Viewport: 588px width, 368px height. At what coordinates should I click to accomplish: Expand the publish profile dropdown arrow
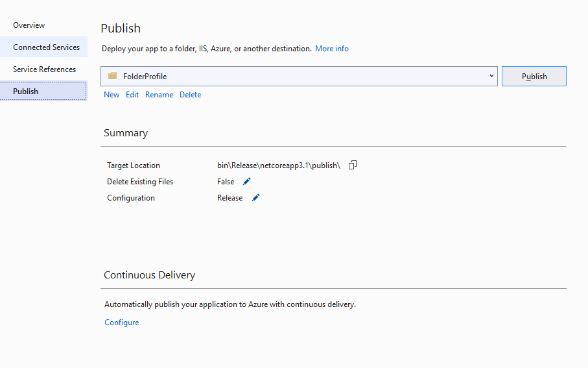coord(491,76)
